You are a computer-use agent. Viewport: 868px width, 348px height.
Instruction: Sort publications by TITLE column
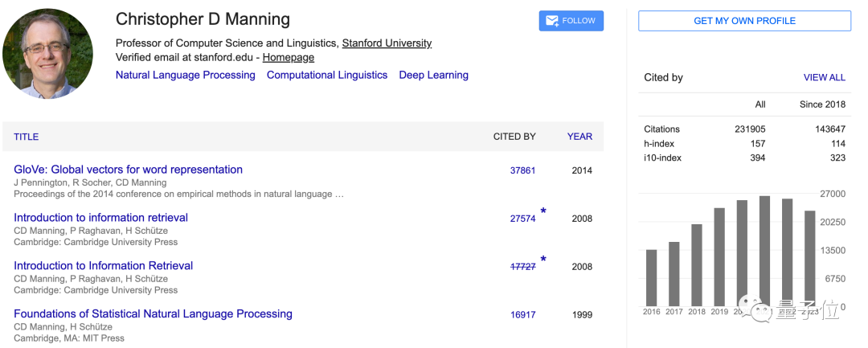pos(26,137)
